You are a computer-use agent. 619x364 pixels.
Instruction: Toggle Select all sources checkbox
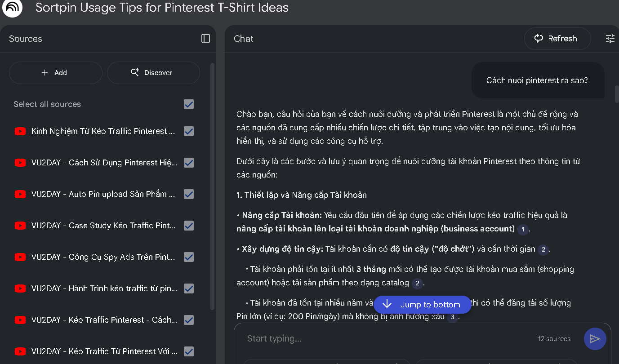[189, 104]
